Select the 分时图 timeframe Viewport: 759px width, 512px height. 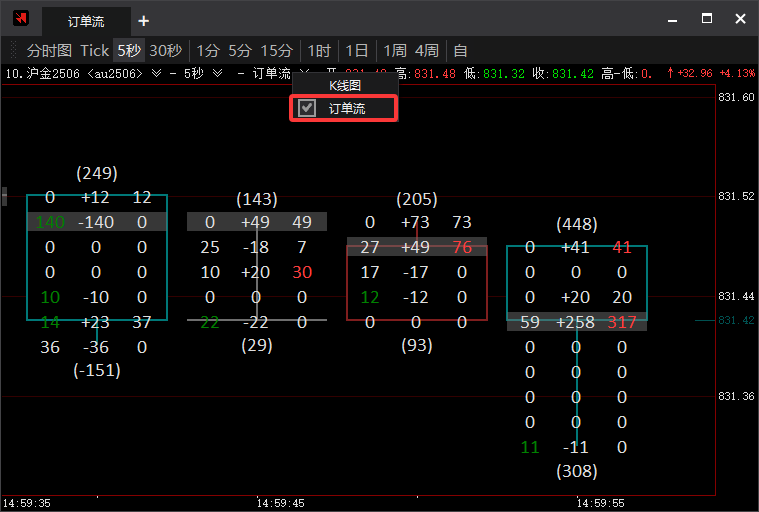(49, 50)
